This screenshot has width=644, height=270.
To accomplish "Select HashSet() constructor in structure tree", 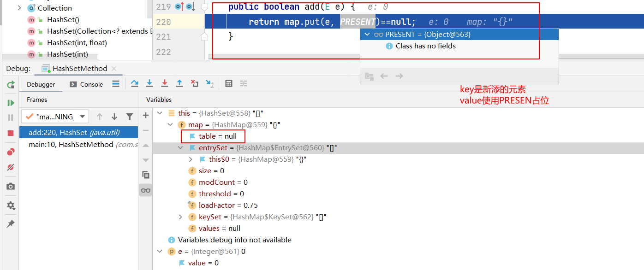I will [63, 19].
